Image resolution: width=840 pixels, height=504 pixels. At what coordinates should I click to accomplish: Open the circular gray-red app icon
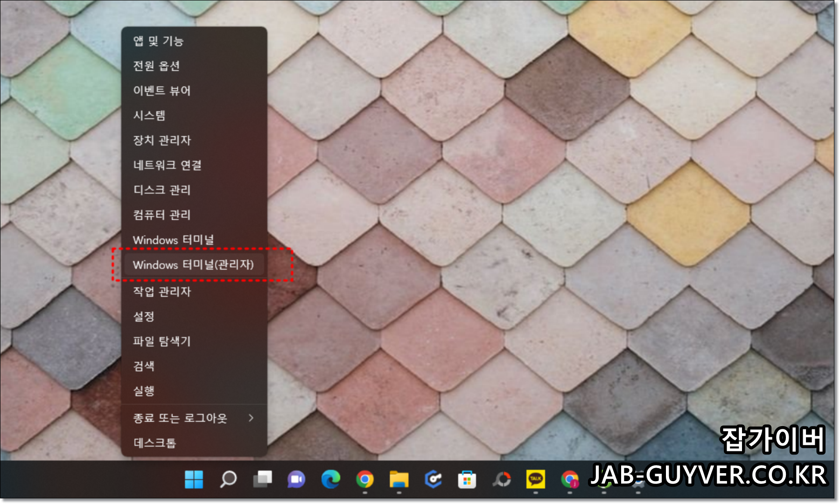502,479
